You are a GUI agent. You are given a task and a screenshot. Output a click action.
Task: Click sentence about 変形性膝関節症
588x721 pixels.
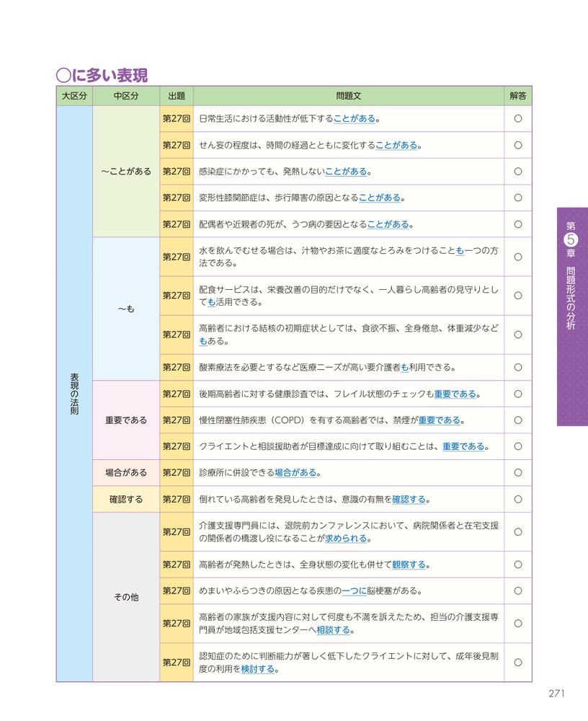(302, 198)
